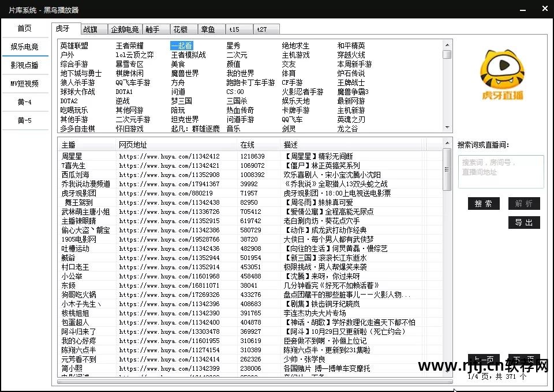Open the 企鹅电竞 tab
This screenshot has width=554, height=392.
125,29
